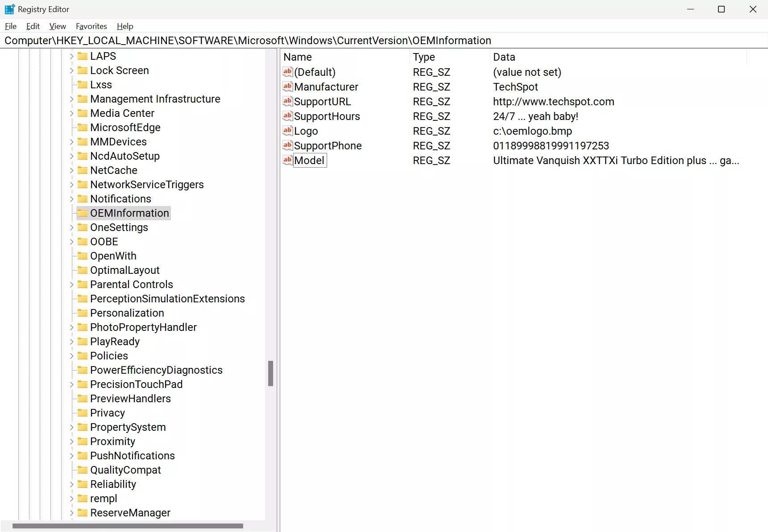Click the string icon beside Model value

pyautogui.click(x=288, y=160)
